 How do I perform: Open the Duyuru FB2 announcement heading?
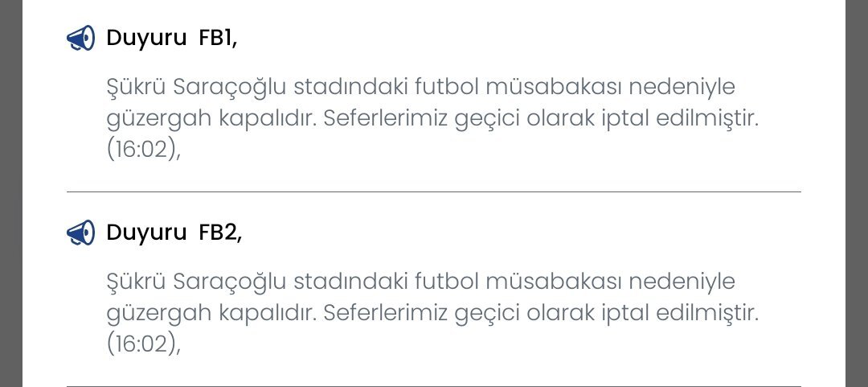tap(173, 233)
